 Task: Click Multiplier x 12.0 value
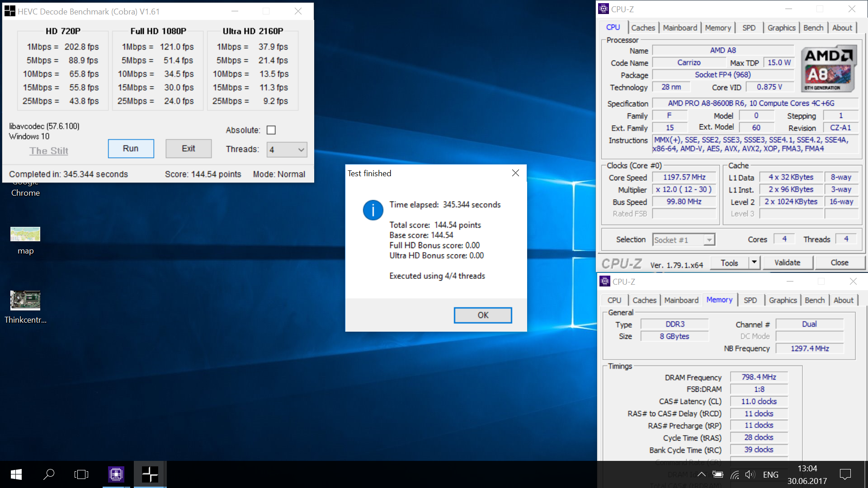coord(684,190)
